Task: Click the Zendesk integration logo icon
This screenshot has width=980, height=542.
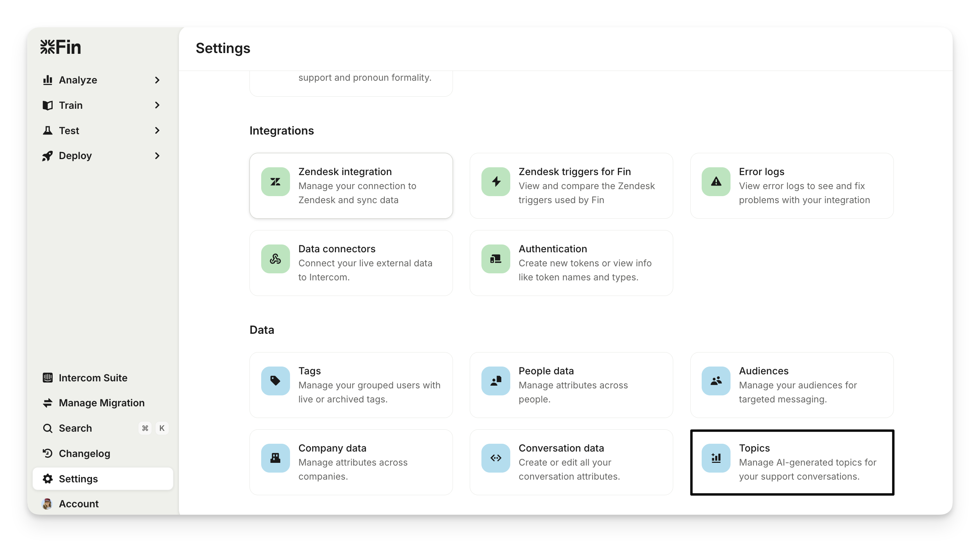Action: (x=275, y=182)
